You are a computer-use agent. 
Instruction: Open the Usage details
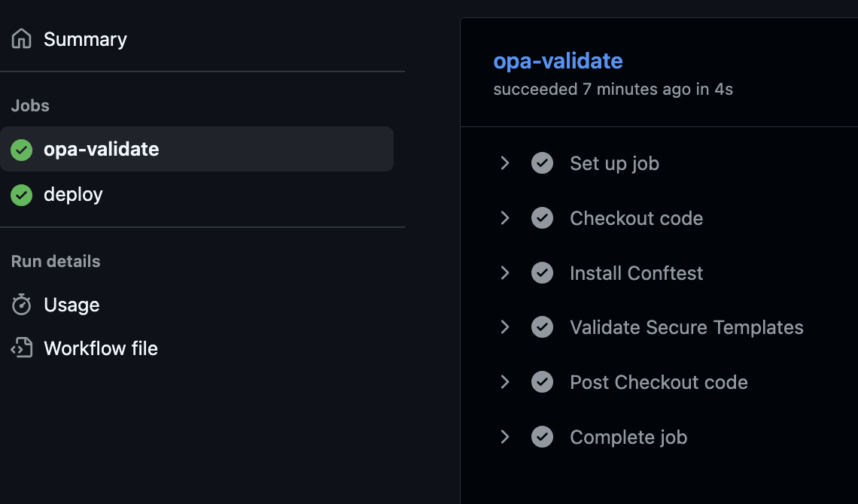pos(72,304)
